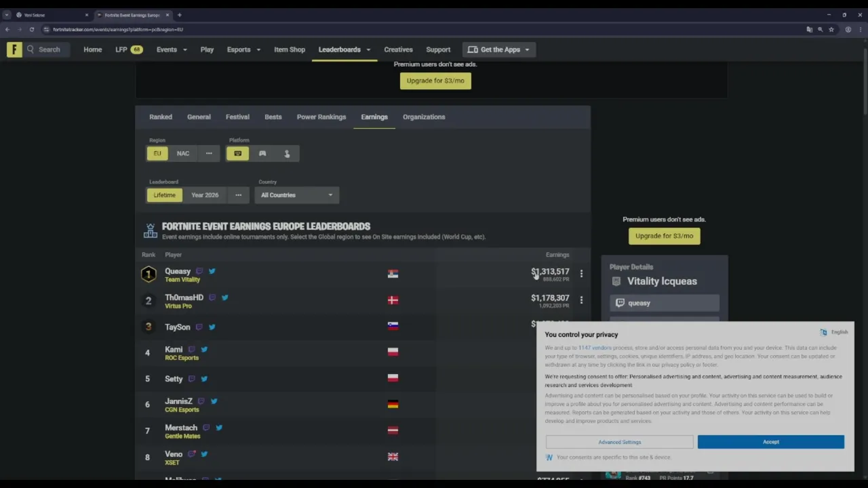Expand Esports menu
868x488 pixels.
[243, 49]
